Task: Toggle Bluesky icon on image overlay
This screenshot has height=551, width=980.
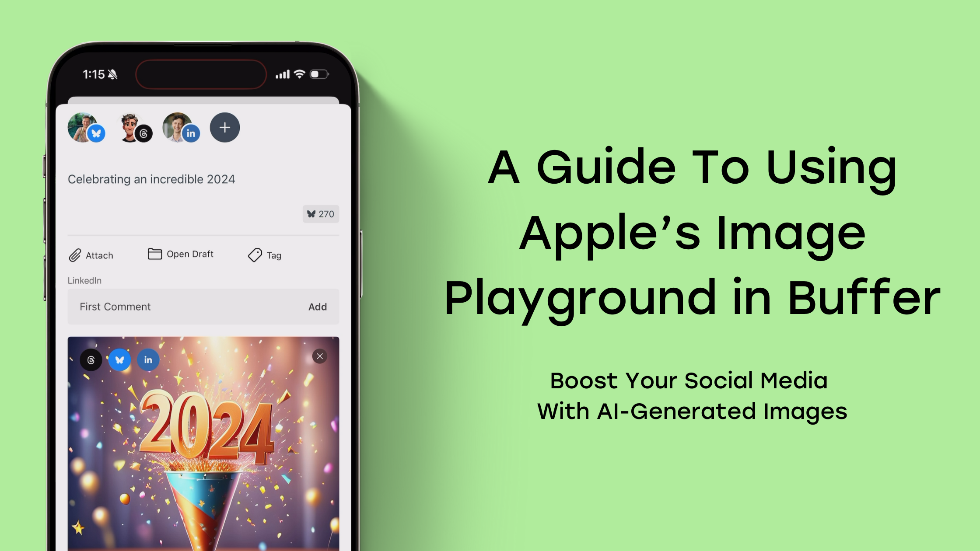Action: coord(119,359)
